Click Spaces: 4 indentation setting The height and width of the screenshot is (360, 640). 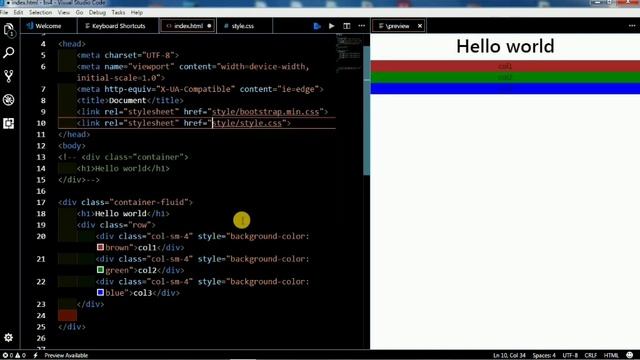point(544,356)
